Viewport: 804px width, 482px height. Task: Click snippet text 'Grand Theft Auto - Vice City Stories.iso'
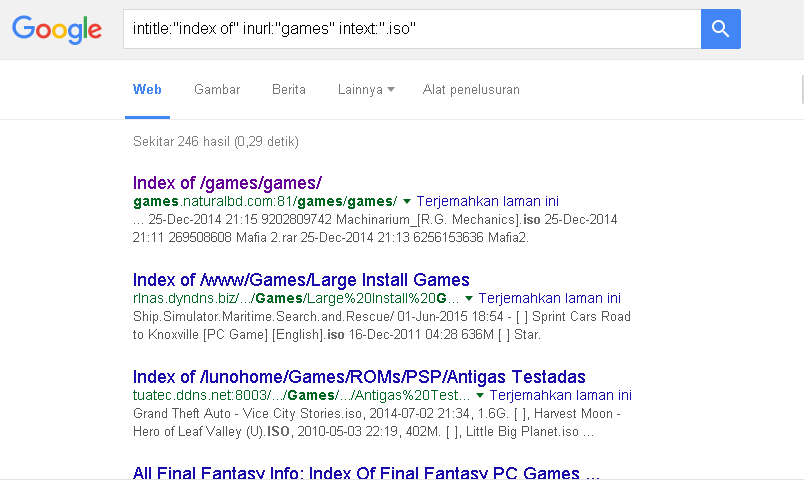pos(248,413)
